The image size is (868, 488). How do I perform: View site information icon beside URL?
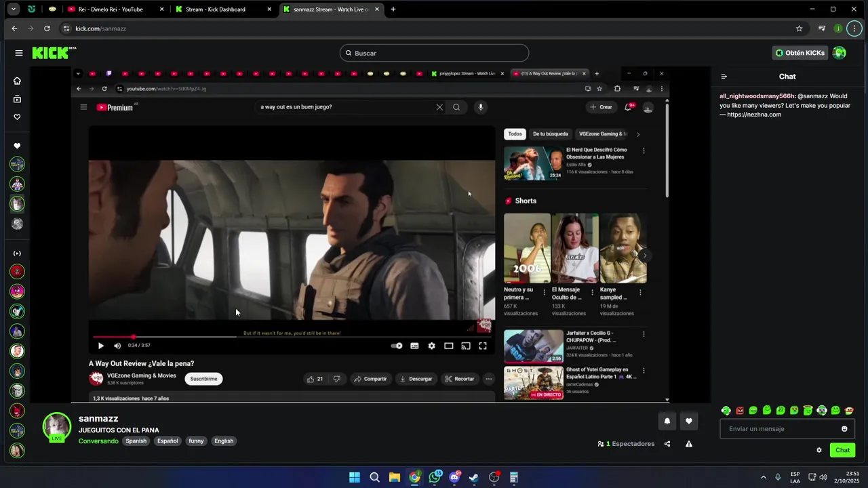(x=66, y=28)
